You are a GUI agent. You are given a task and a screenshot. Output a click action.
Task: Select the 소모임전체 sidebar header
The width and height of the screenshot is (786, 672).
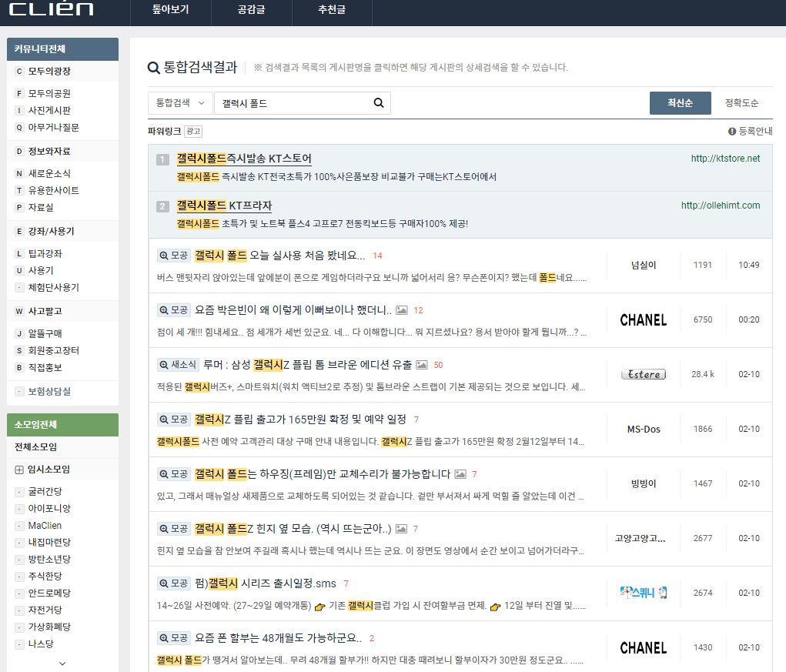tap(62, 425)
